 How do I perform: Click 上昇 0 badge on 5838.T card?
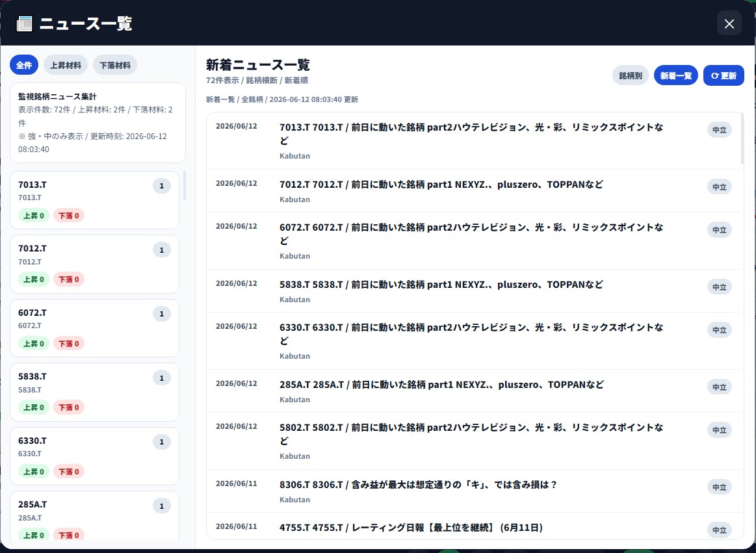click(x=34, y=407)
